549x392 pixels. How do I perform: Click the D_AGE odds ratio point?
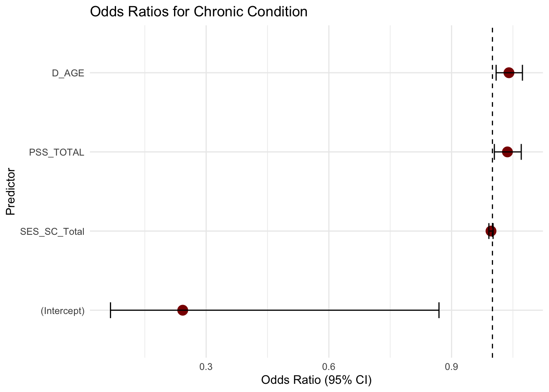point(509,73)
